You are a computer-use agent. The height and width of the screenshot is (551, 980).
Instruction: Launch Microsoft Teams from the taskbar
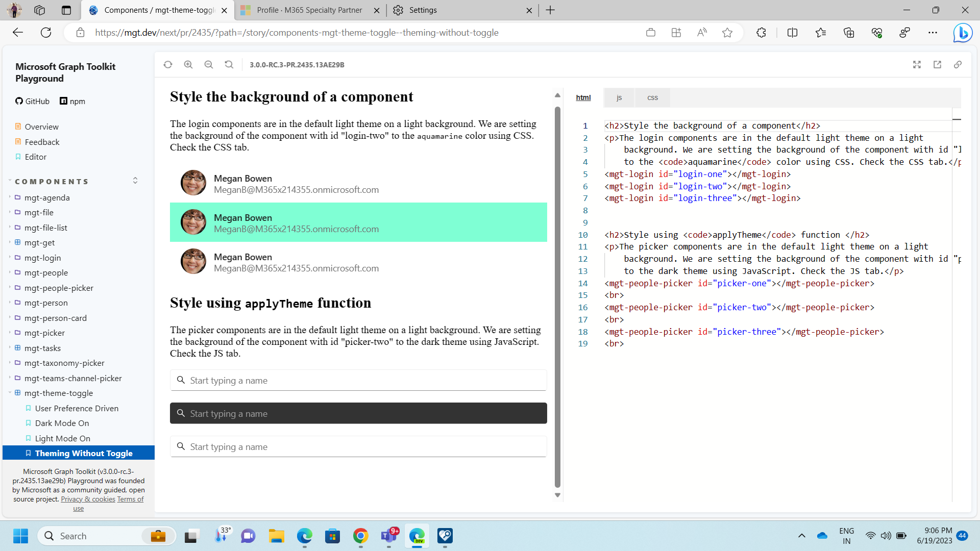tap(389, 536)
